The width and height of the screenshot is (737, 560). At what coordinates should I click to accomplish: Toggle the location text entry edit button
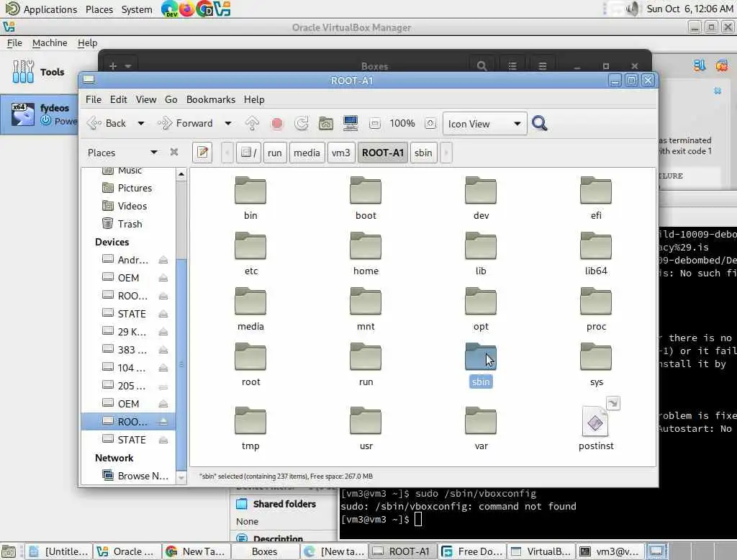coord(202,153)
